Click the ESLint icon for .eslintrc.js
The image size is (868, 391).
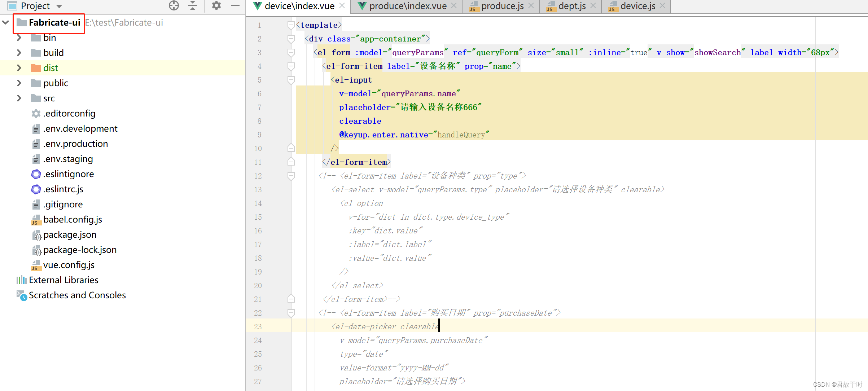coord(36,189)
